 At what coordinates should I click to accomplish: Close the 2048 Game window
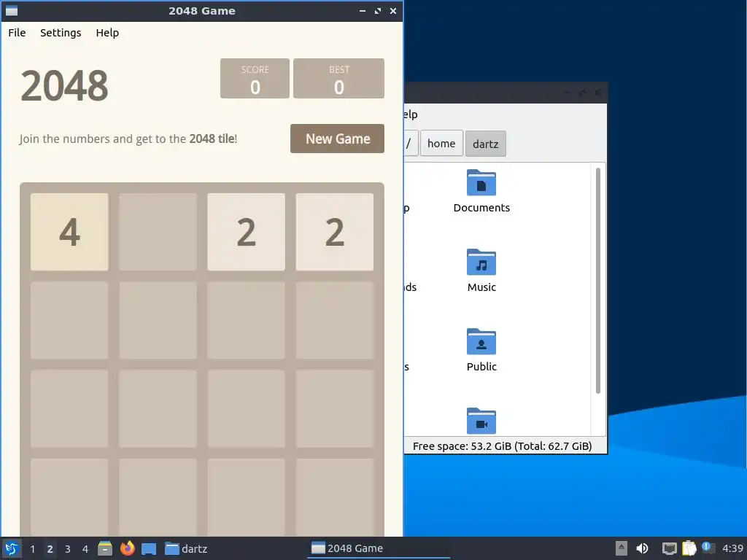tap(393, 10)
